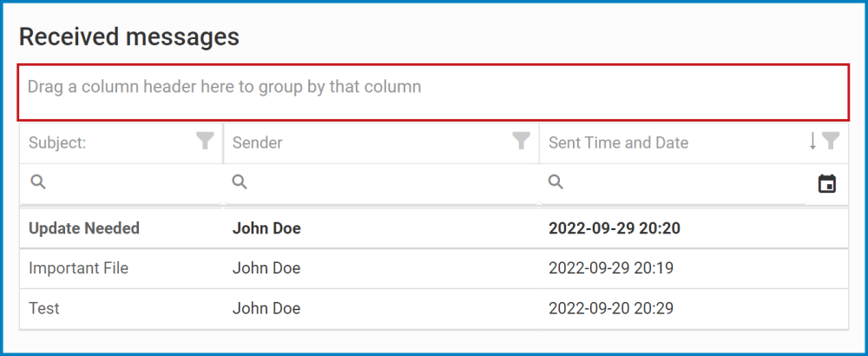Sort by Sent Time and Date header
Viewport: 868px width, 356px height.
click(618, 143)
